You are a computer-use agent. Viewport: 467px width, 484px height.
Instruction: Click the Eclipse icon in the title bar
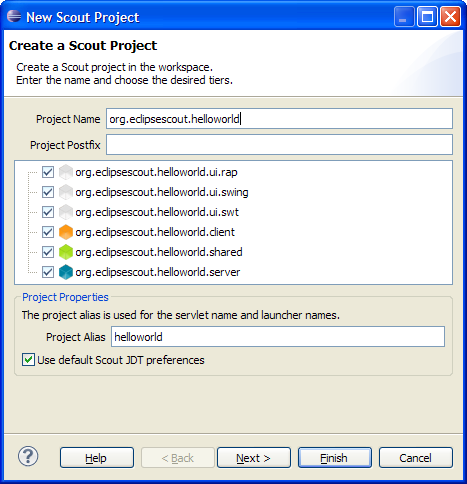pyautogui.click(x=14, y=16)
